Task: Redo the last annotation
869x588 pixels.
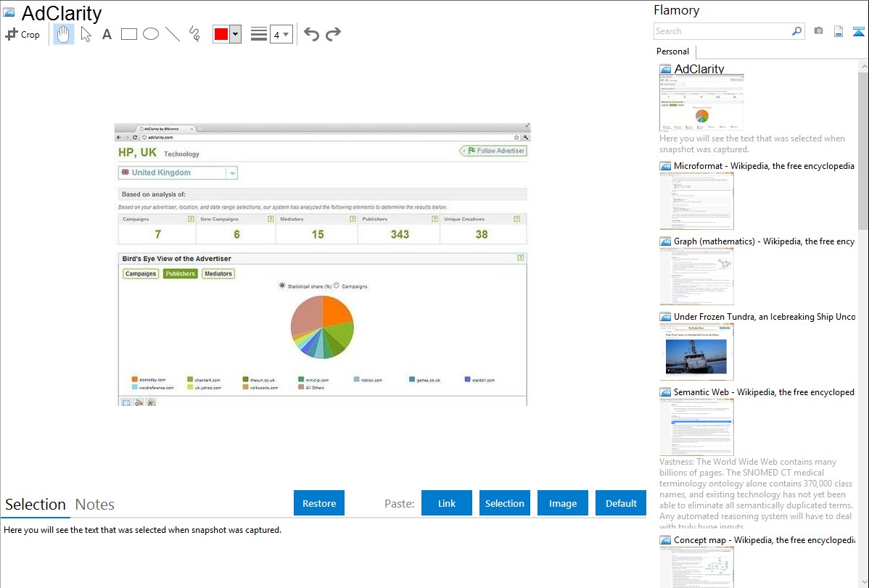Action: pos(333,34)
